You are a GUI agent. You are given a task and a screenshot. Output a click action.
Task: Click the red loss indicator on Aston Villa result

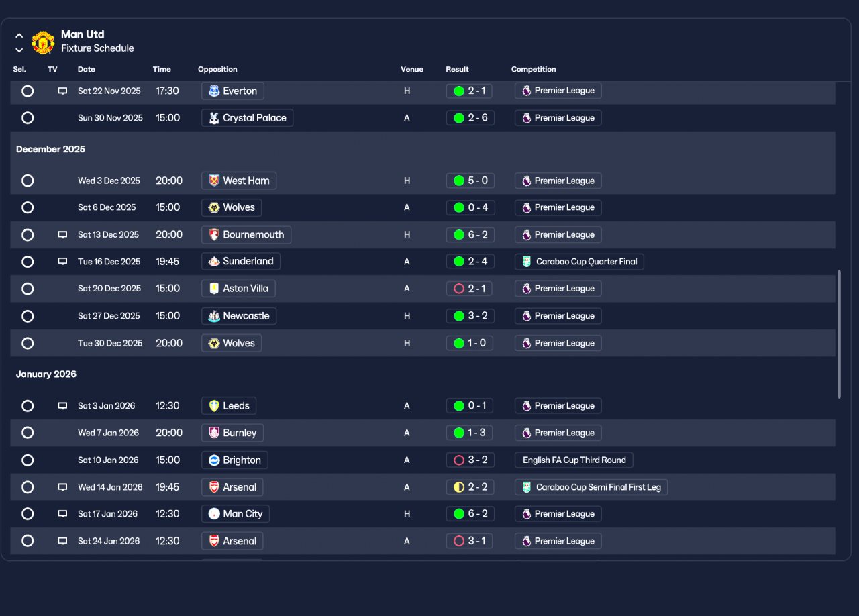point(459,289)
